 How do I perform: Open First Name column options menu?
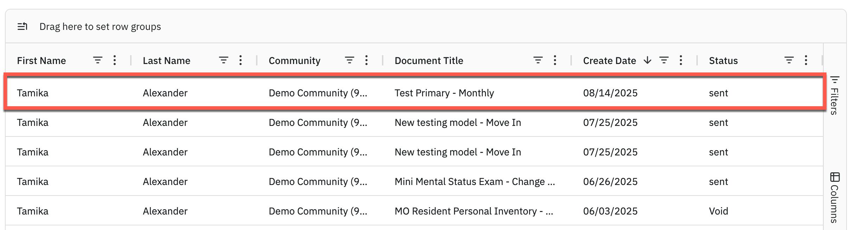click(115, 60)
